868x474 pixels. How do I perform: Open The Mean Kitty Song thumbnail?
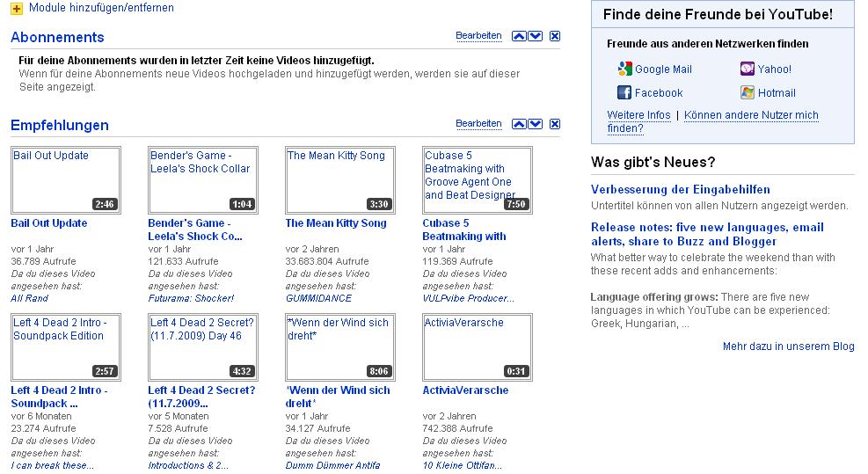click(340, 180)
